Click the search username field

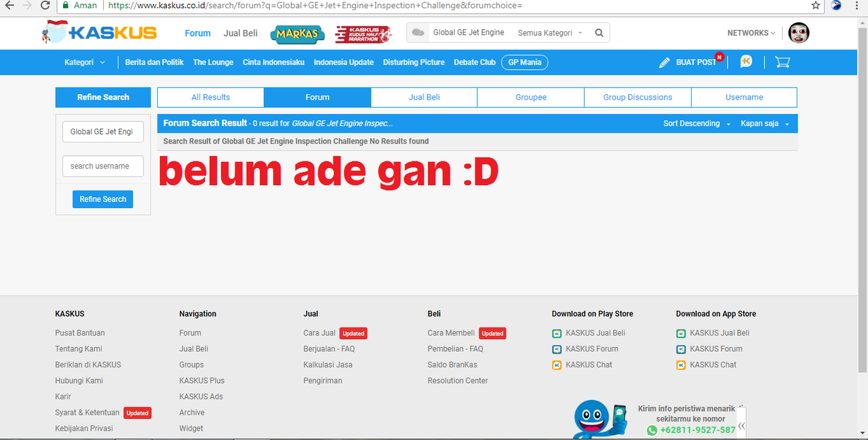coord(103,166)
